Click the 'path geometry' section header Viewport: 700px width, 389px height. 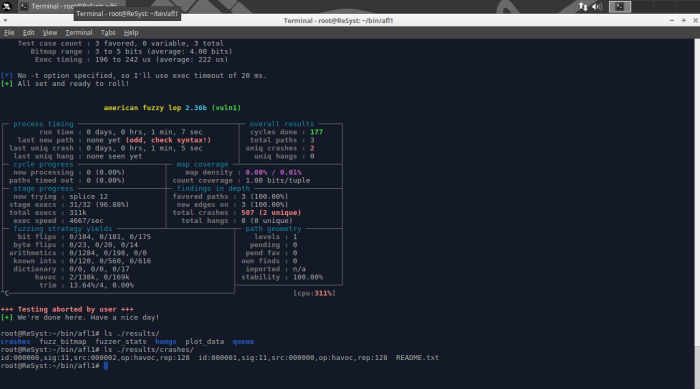(273, 229)
